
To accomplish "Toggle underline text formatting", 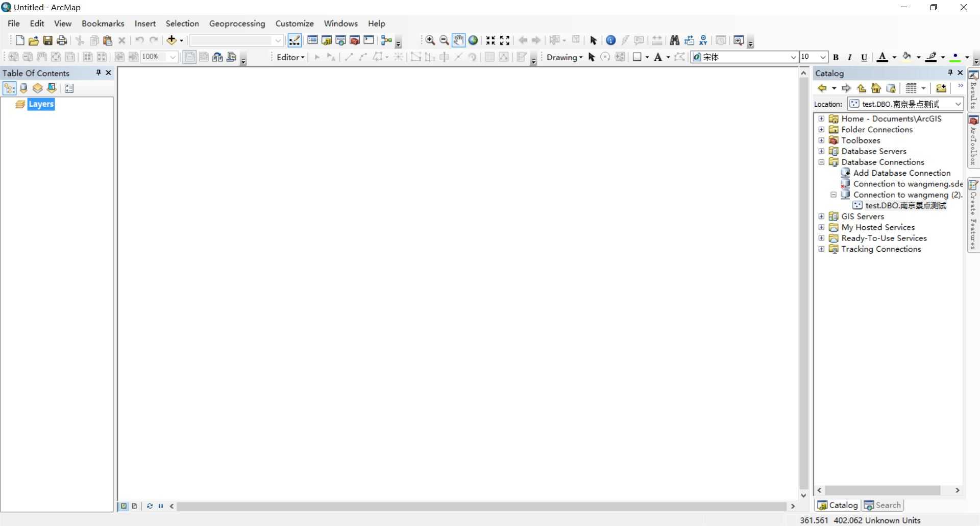I will 864,57.
